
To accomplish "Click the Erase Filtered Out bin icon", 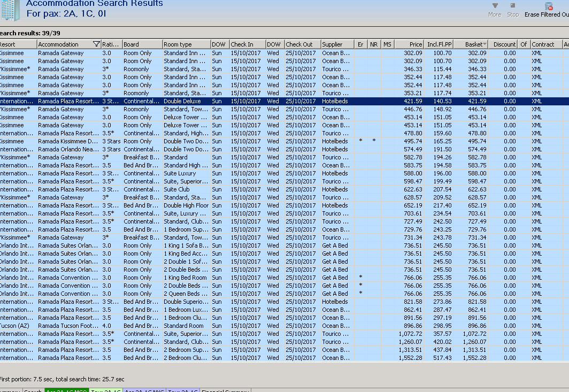I will pyautogui.click(x=549, y=6).
